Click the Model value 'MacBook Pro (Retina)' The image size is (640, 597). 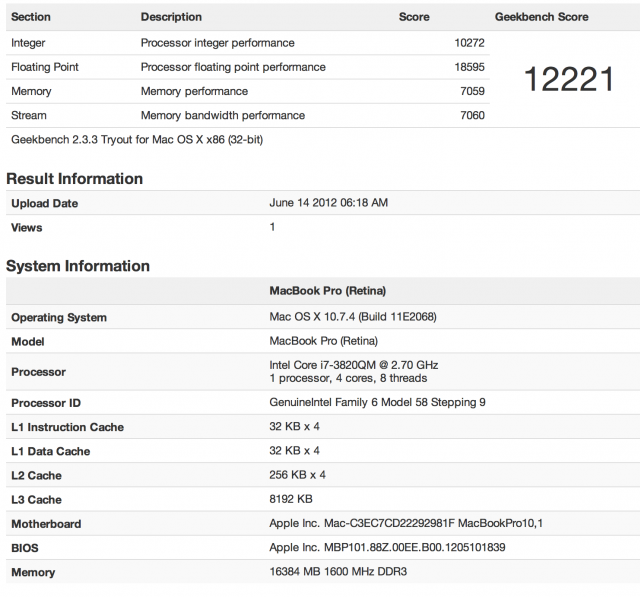[323, 341]
